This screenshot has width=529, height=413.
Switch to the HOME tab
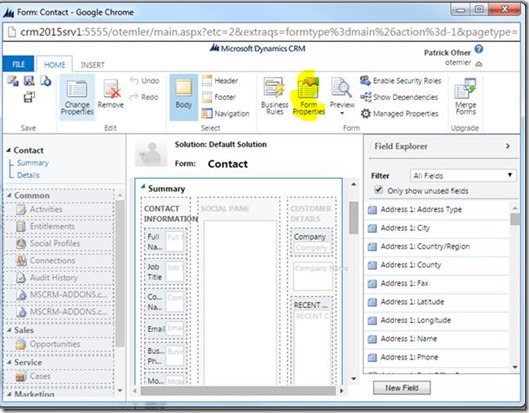coord(54,64)
